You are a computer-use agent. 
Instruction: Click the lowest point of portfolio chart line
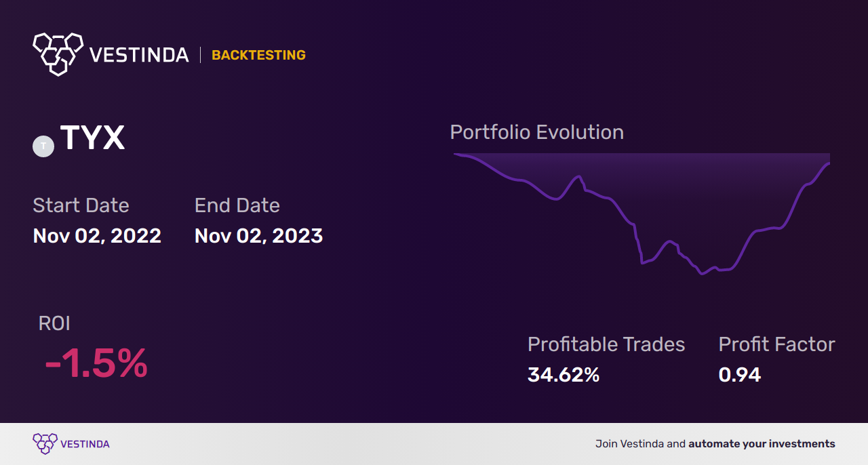point(703,274)
